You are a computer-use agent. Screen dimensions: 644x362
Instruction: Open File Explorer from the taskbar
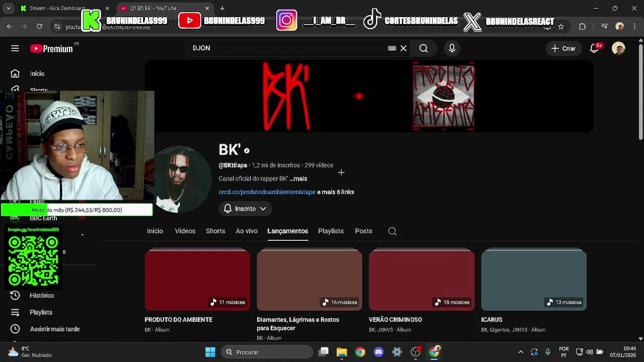(342, 352)
